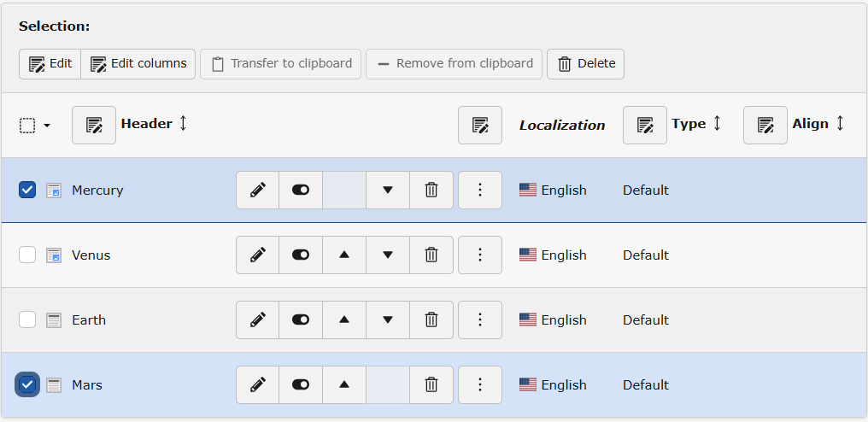Toggle visibility of the Mercury record
This screenshot has height=422, width=868.
click(301, 190)
